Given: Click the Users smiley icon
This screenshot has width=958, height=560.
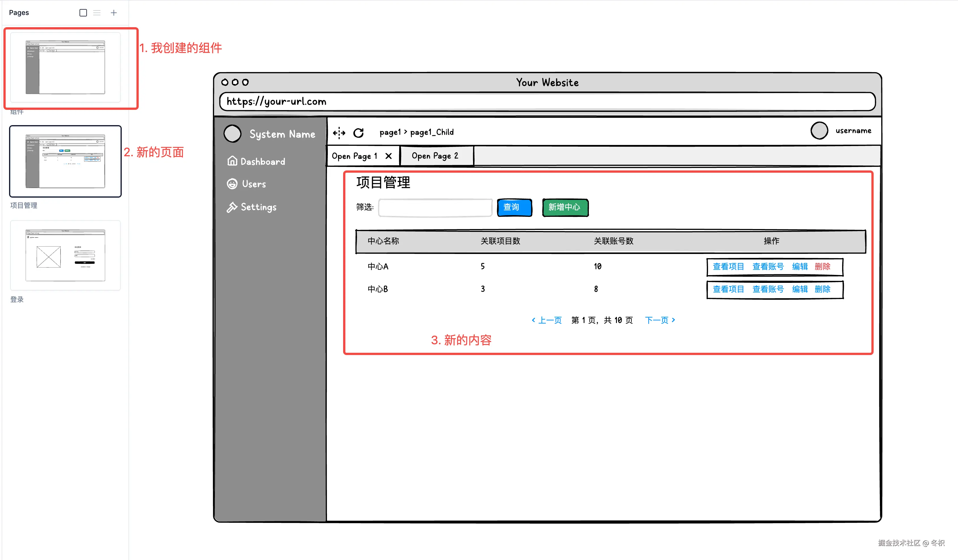Looking at the screenshot, I should point(232,184).
